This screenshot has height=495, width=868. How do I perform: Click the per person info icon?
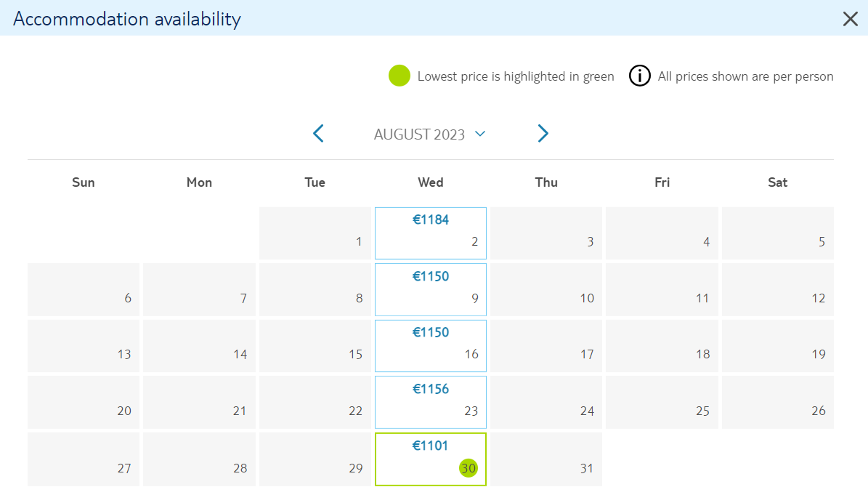(639, 76)
